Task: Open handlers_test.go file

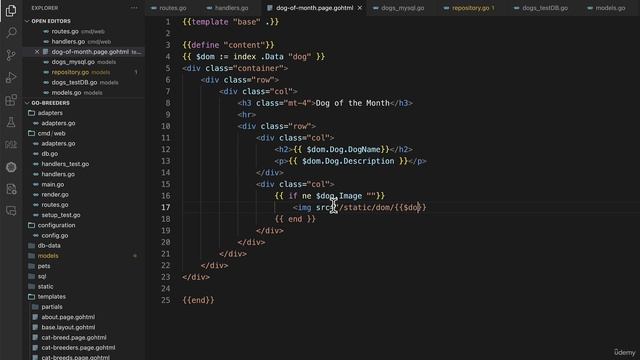Action: tap(65, 164)
